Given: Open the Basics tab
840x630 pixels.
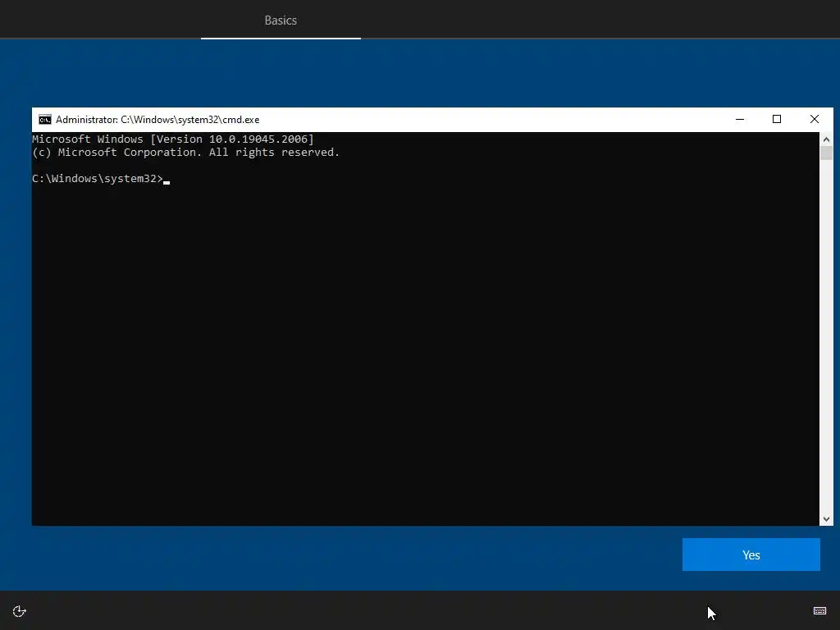Looking at the screenshot, I should (x=281, y=20).
